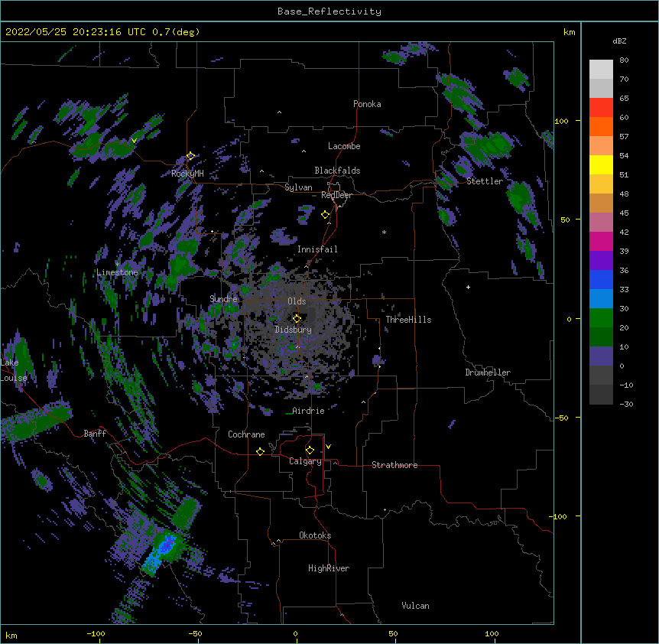This screenshot has height=644, width=659.
Task: Click the Innisfail town label
Action: (x=317, y=249)
